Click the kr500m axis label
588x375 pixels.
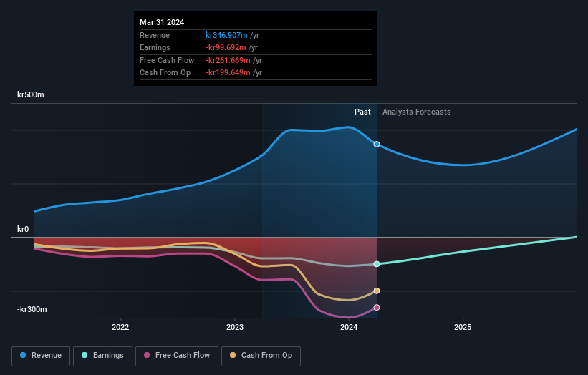(30, 94)
